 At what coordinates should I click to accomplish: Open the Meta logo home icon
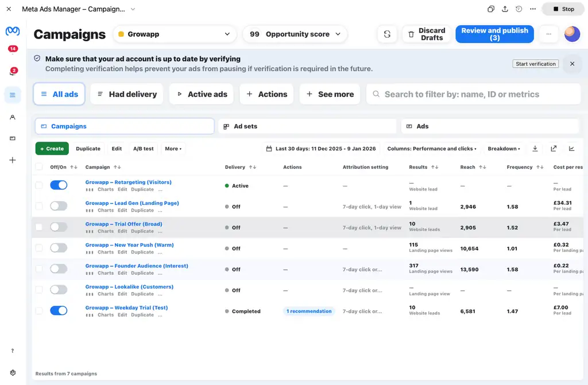point(13,31)
